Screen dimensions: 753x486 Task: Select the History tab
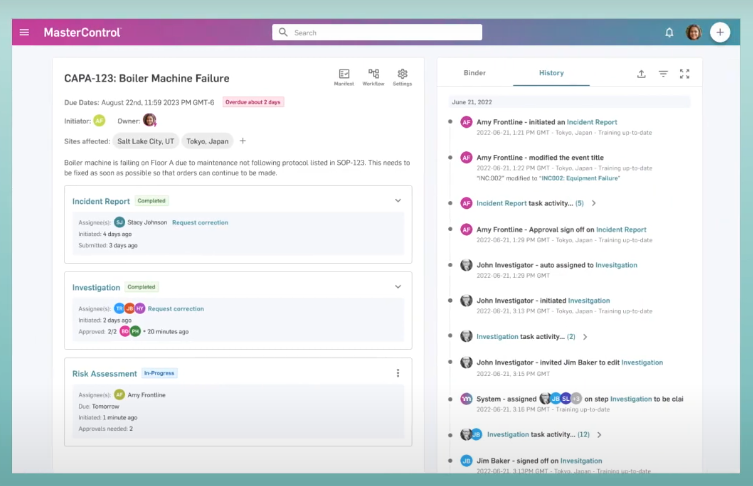pyautogui.click(x=551, y=73)
